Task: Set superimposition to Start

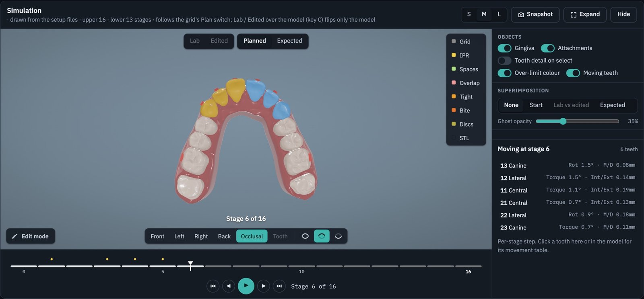Action: coord(536,105)
